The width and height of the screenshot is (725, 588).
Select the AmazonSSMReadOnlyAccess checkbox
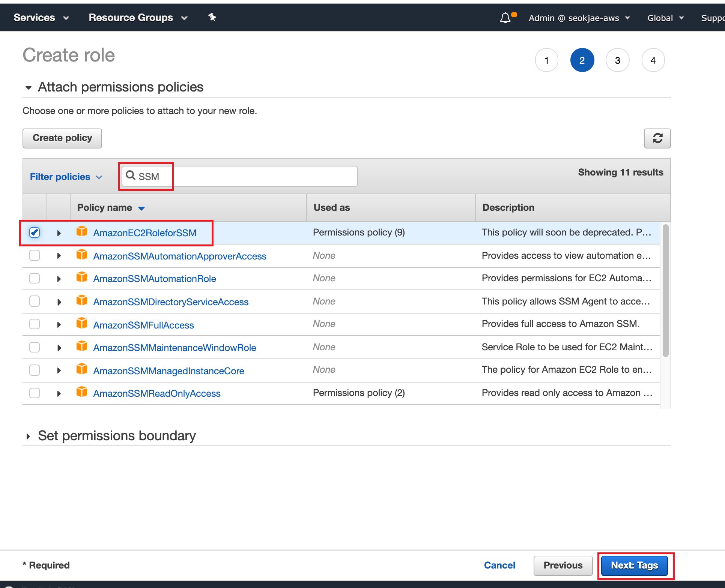[x=35, y=393]
